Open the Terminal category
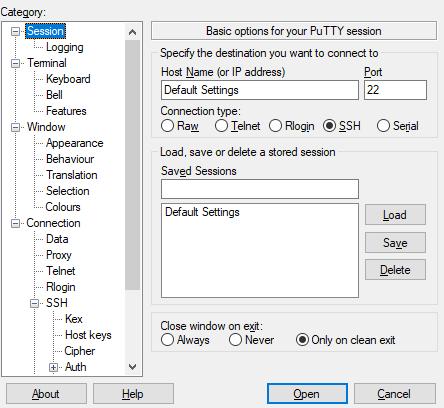This screenshot has width=444, height=408. 47,63
